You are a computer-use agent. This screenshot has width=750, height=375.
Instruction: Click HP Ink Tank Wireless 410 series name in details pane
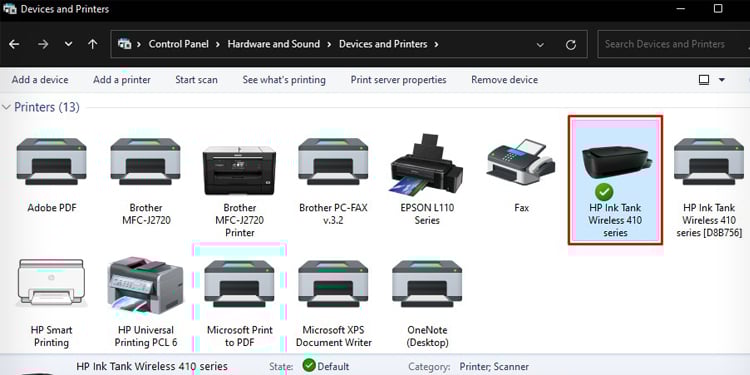click(x=152, y=366)
